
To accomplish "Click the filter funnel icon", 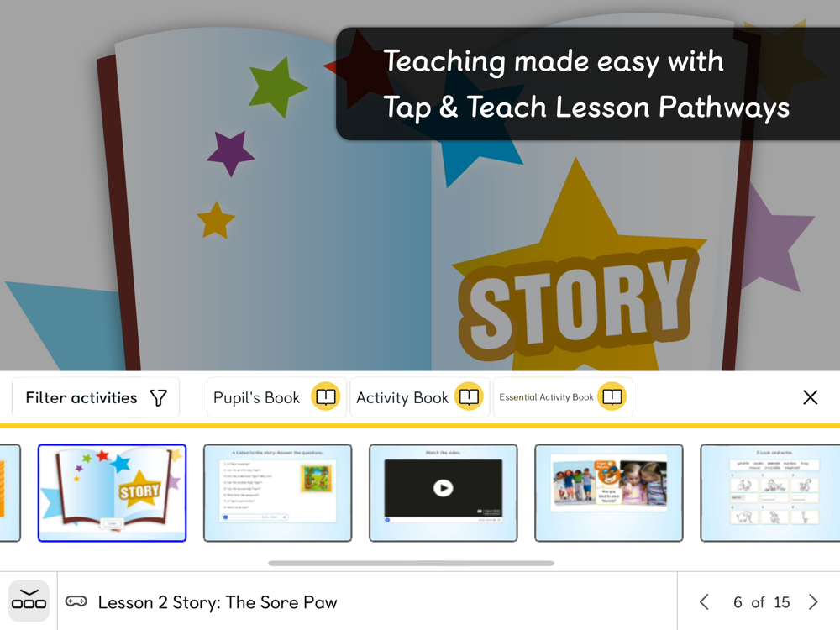I will pyautogui.click(x=159, y=397).
